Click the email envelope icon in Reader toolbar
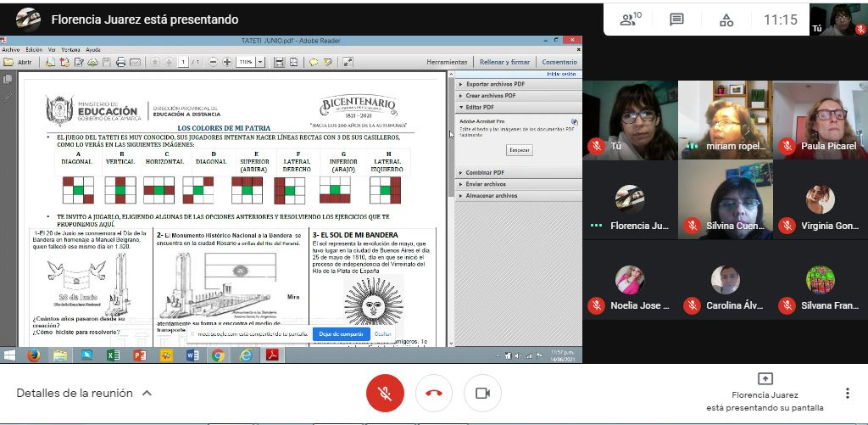The width and height of the screenshot is (868, 425). pos(135,63)
